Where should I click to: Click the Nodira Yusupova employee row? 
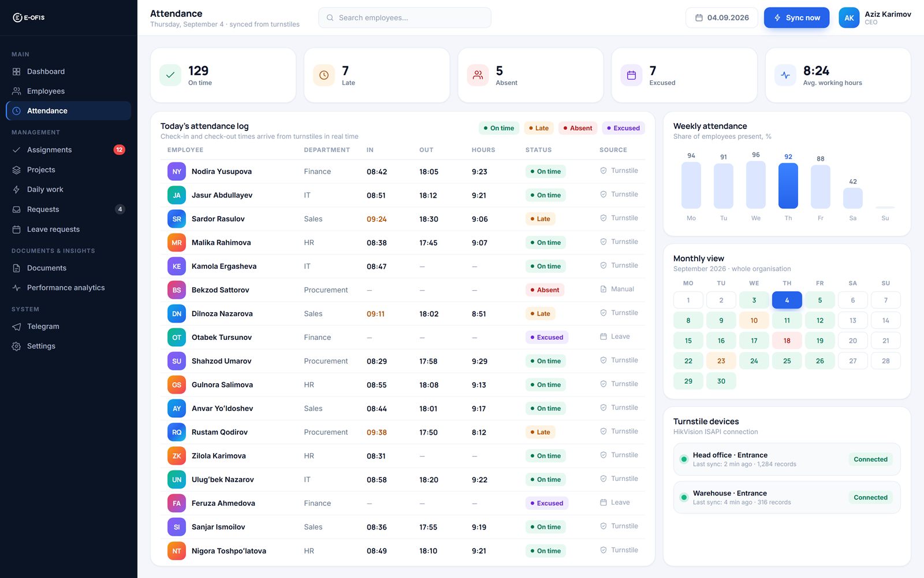point(403,172)
